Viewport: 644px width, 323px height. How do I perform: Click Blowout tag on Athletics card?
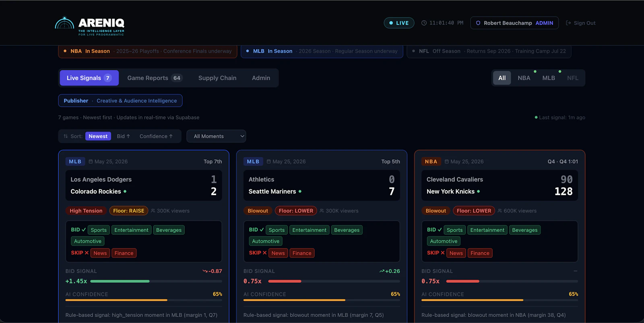pyautogui.click(x=258, y=211)
